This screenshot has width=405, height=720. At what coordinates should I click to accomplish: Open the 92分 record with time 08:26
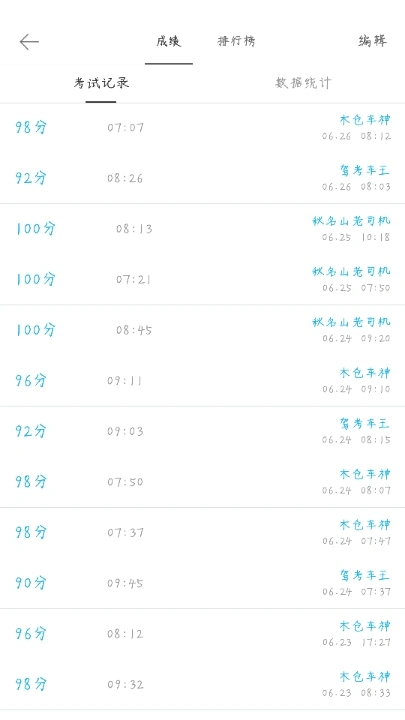coord(202,178)
